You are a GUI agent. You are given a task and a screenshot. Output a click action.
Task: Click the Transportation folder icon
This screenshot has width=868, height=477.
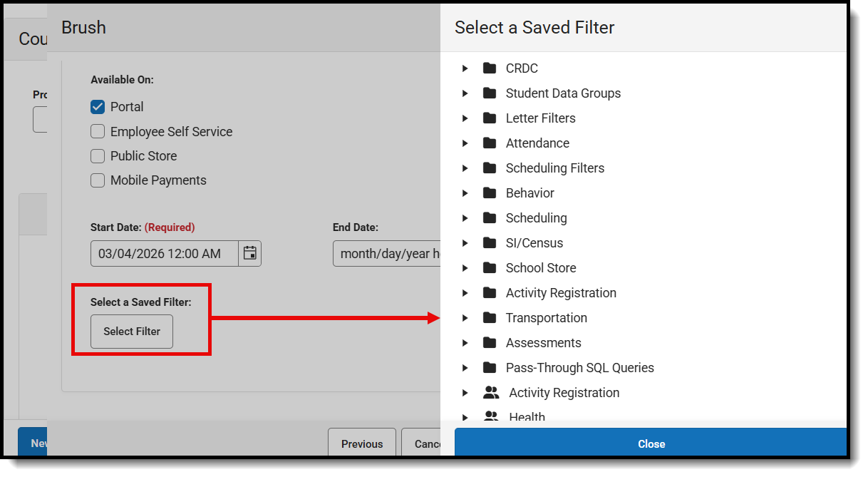(490, 317)
